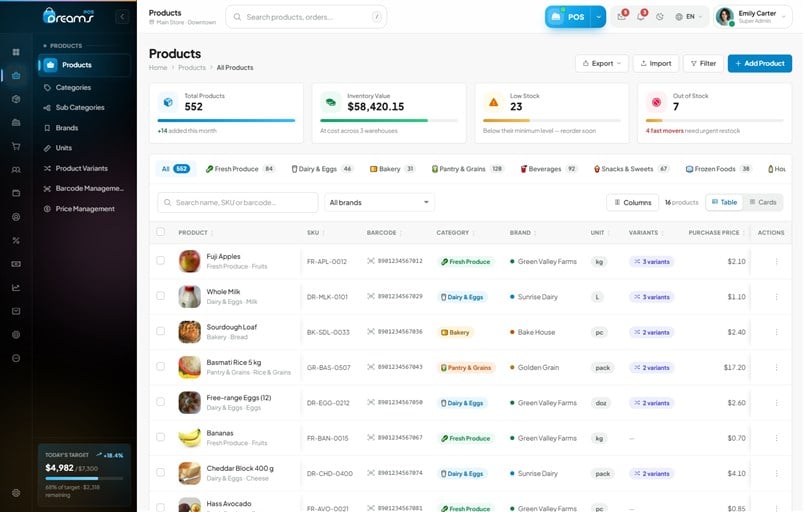Tick the select-all checkbox in table header

(160, 232)
